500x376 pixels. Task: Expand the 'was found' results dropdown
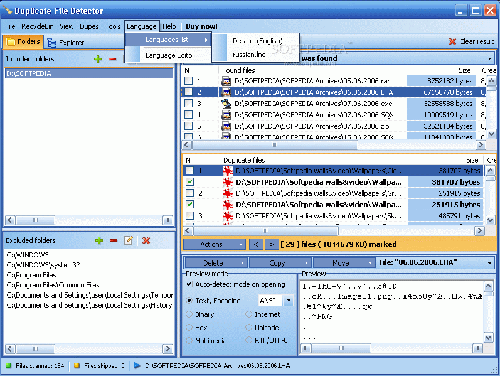490,59
